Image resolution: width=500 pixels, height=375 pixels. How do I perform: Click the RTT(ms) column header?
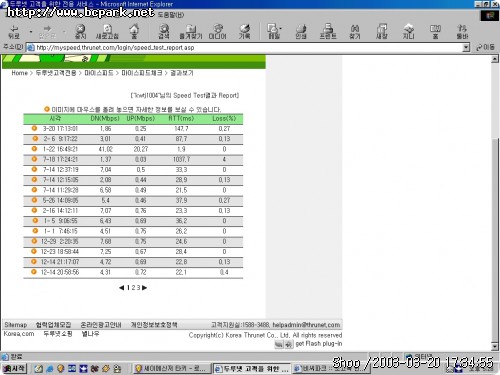click(181, 118)
